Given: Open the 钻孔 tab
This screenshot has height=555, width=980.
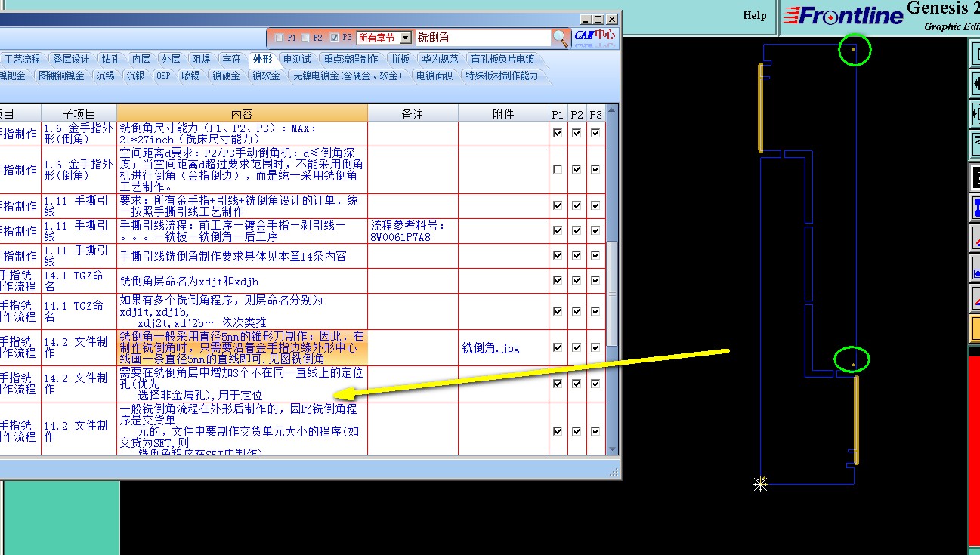Looking at the screenshot, I should pyautogui.click(x=110, y=59).
